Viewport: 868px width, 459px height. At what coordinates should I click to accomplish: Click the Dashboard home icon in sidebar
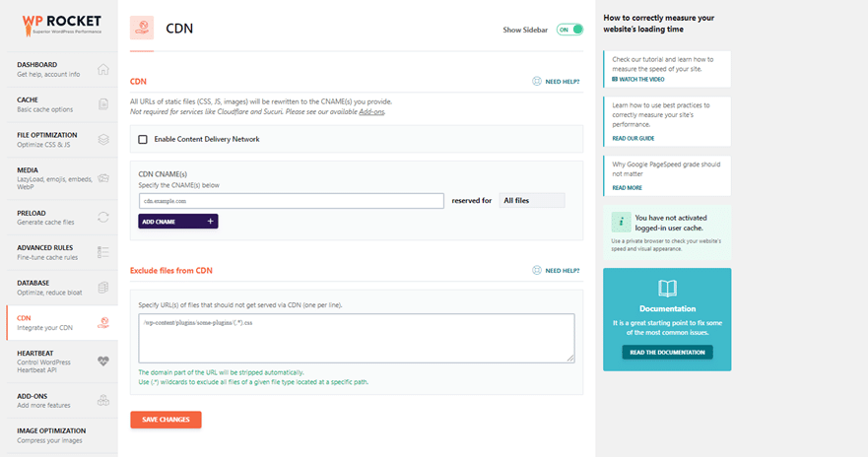tap(103, 70)
